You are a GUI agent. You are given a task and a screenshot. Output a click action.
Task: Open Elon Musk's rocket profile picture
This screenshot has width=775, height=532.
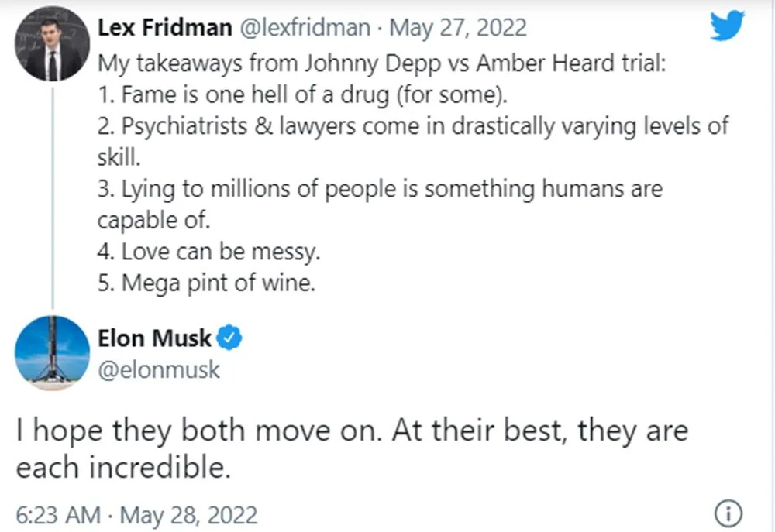tap(53, 353)
